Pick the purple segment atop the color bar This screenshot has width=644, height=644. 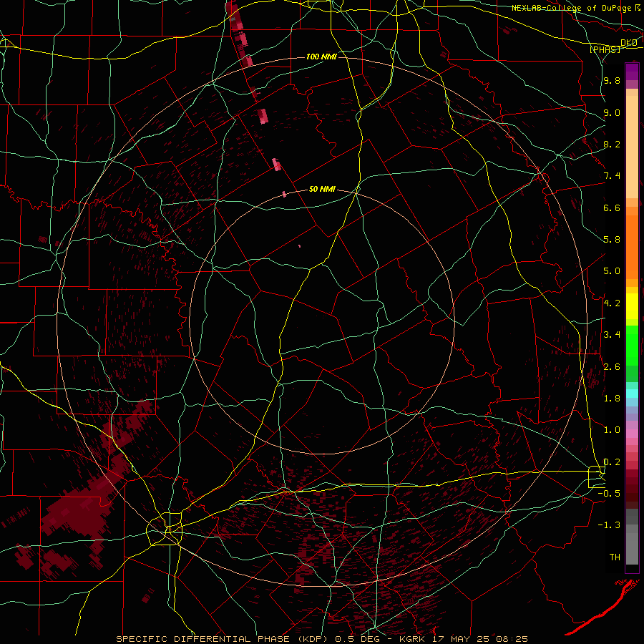[632, 72]
